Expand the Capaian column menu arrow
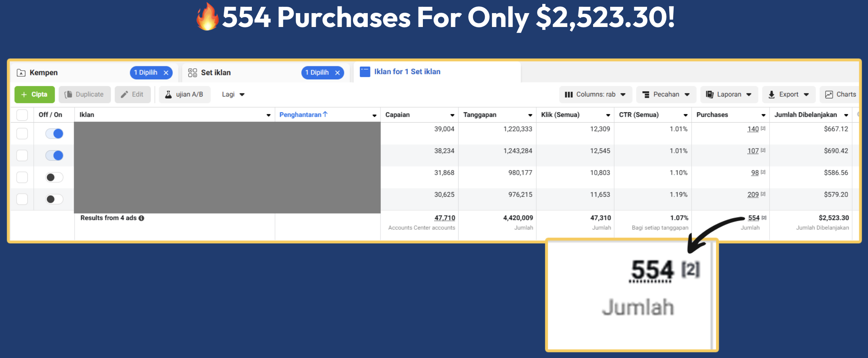 tap(452, 115)
